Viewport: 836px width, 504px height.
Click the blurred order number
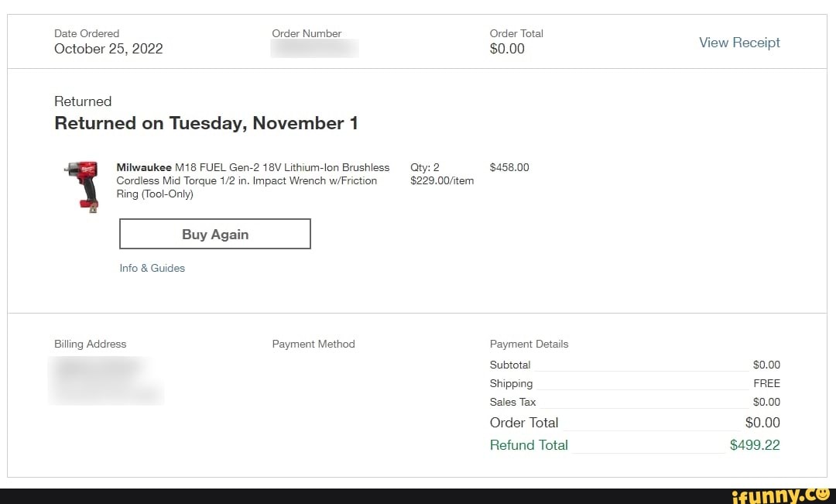314,49
